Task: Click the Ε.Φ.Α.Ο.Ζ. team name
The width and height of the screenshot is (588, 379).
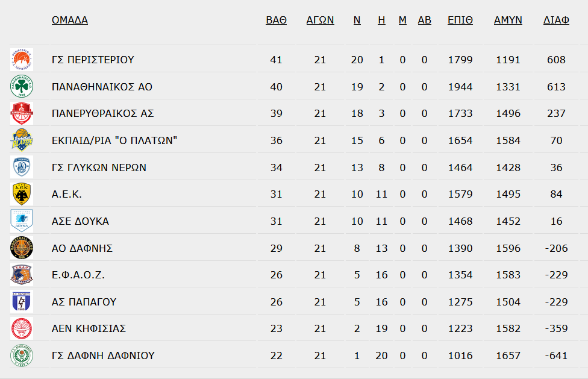Action: tap(78, 275)
